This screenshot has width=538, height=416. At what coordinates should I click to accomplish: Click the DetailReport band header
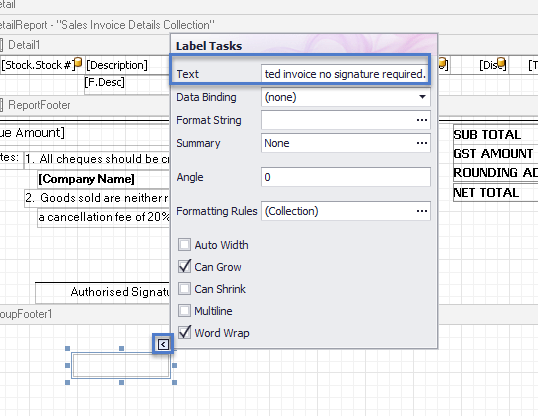click(107, 25)
